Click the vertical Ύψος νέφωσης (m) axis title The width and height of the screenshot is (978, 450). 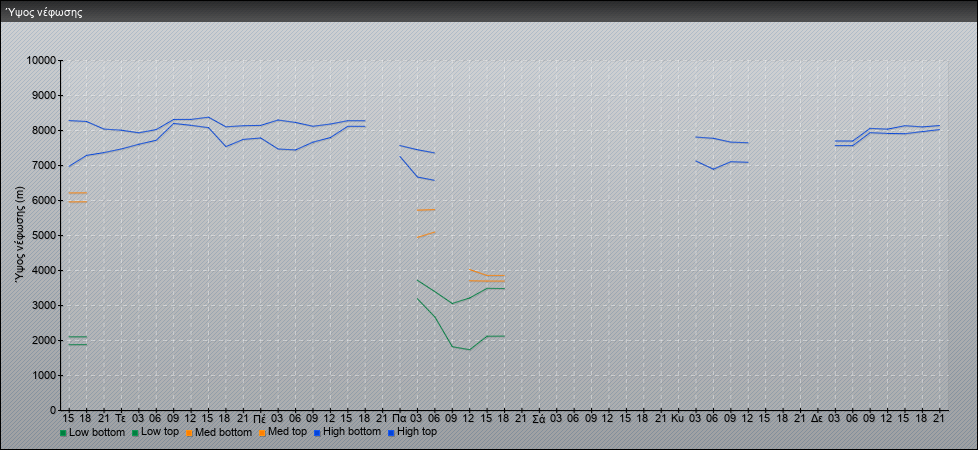coord(19,235)
